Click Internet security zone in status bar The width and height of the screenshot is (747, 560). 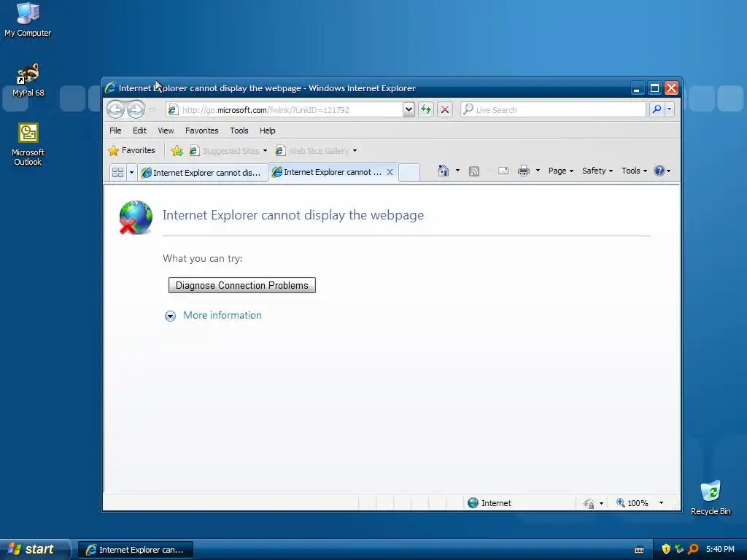489,503
